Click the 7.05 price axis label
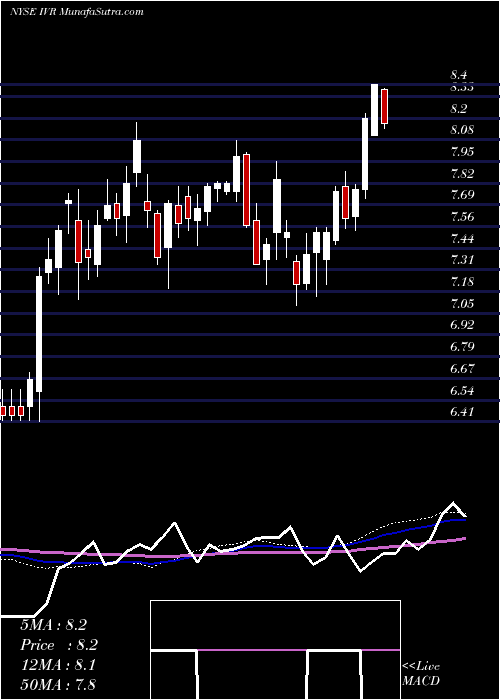Viewport: 500px width, 700px height. (x=462, y=303)
